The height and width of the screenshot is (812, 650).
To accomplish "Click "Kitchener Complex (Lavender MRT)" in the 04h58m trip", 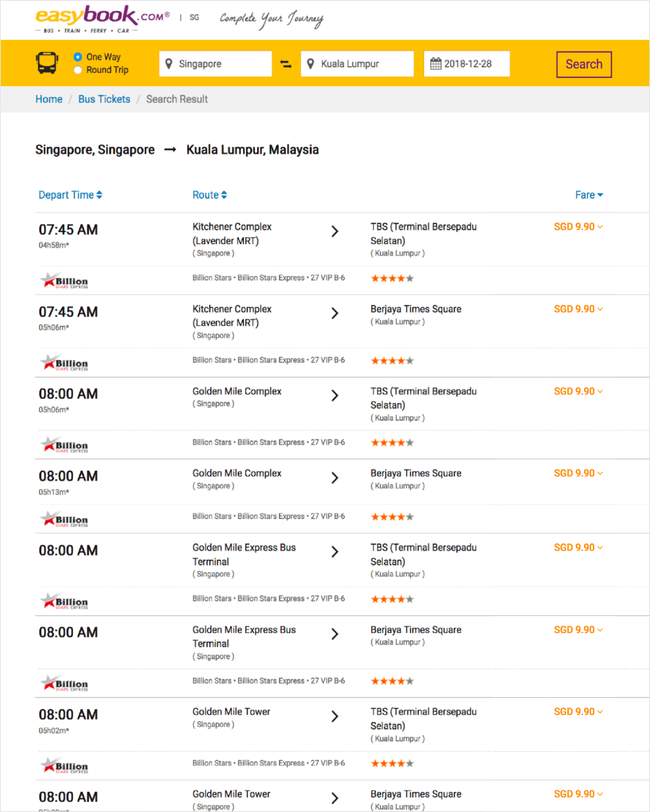I will [232, 233].
